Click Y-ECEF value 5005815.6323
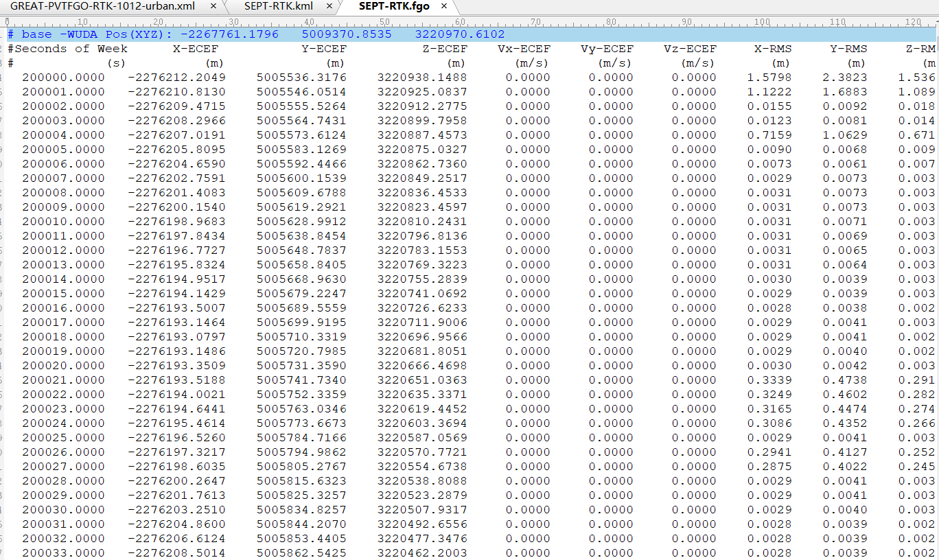This screenshot has height=560, width=939. pyautogui.click(x=301, y=481)
